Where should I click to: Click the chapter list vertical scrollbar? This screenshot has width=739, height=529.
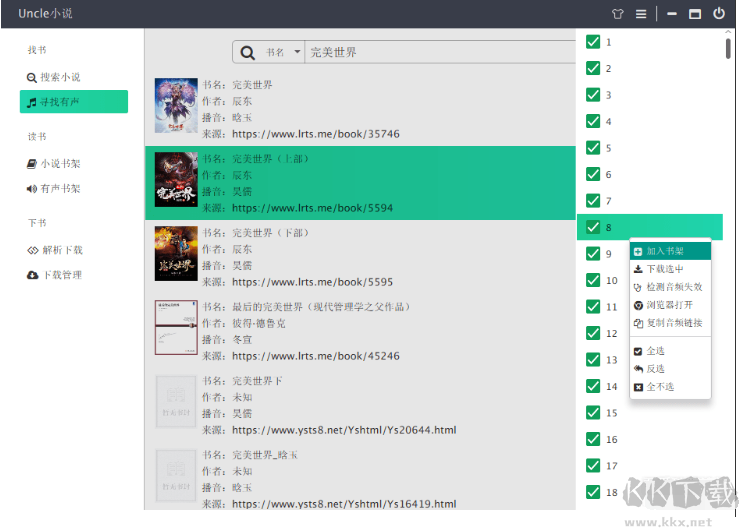(728, 48)
